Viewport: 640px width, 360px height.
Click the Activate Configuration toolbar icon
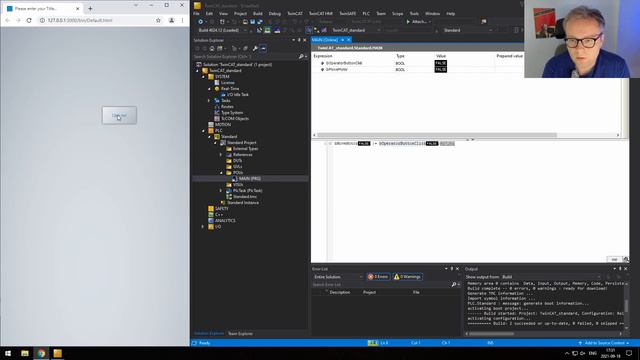click(x=260, y=30)
